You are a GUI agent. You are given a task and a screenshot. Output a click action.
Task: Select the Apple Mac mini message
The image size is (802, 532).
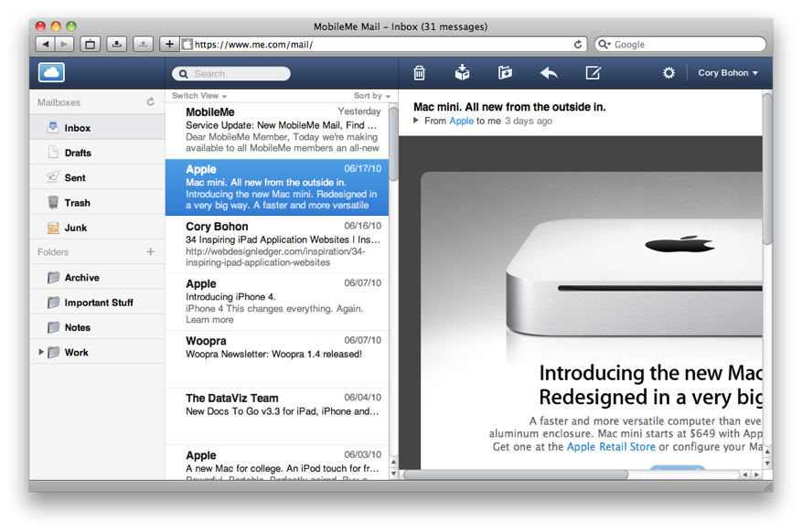(x=277, y=187)
